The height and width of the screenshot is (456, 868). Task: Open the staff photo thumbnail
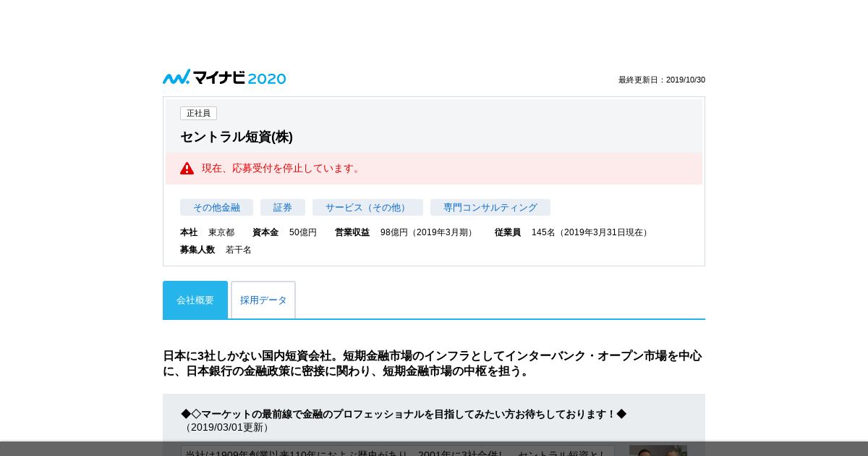pos(658,450)
